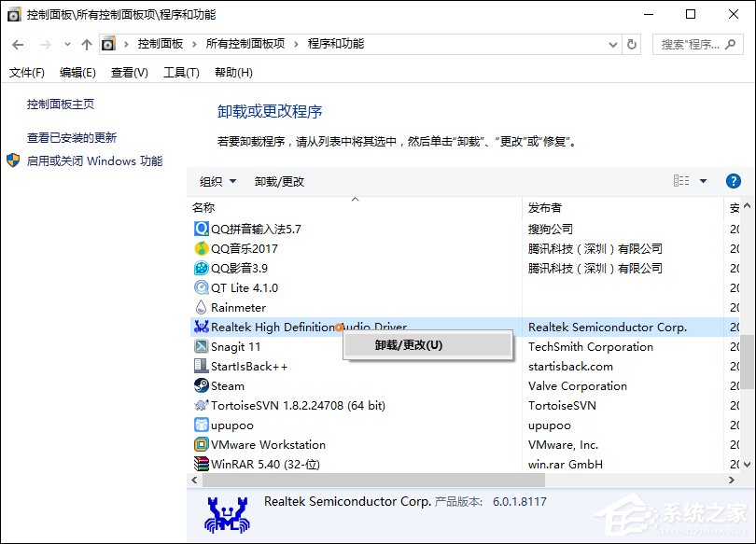Open the 帮助 menu
Screen dimensions: 756x544
coord(232,72)
